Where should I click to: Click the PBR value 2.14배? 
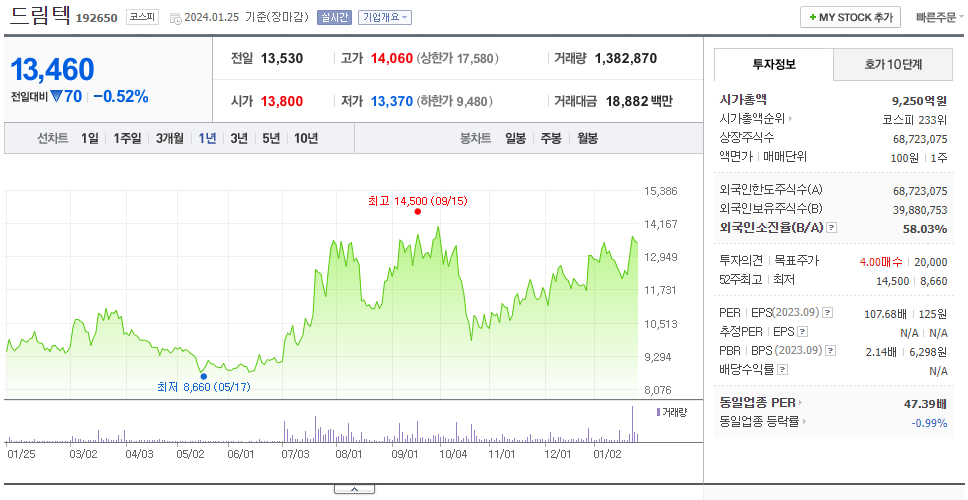(x=881, y=352)
